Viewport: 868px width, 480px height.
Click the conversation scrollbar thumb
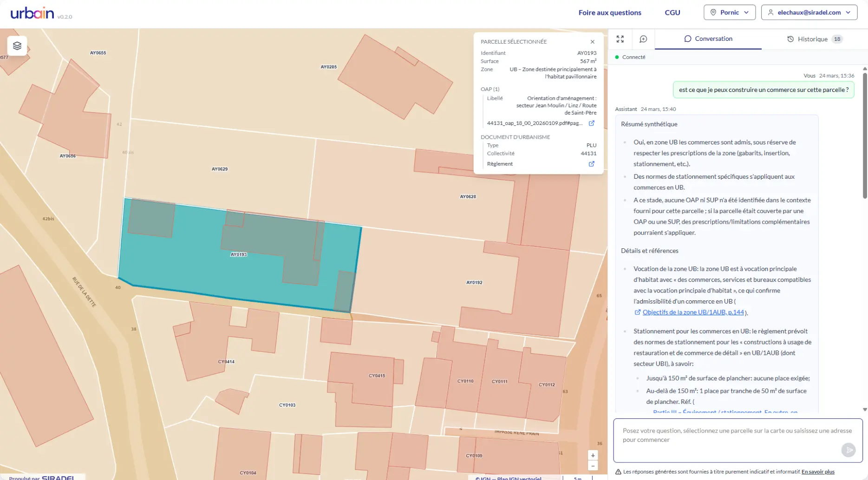pyautogui.click(x=865, y=135)
